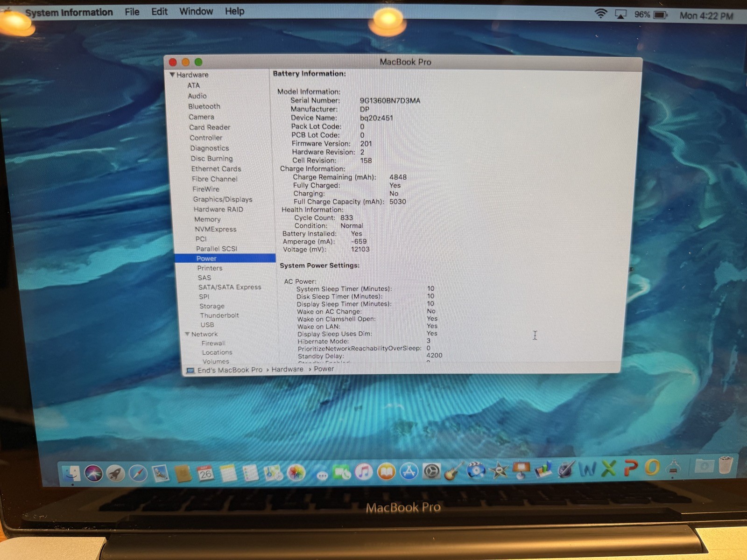Select Firewall under Network

pyautogui.click(x=213, y=343)
